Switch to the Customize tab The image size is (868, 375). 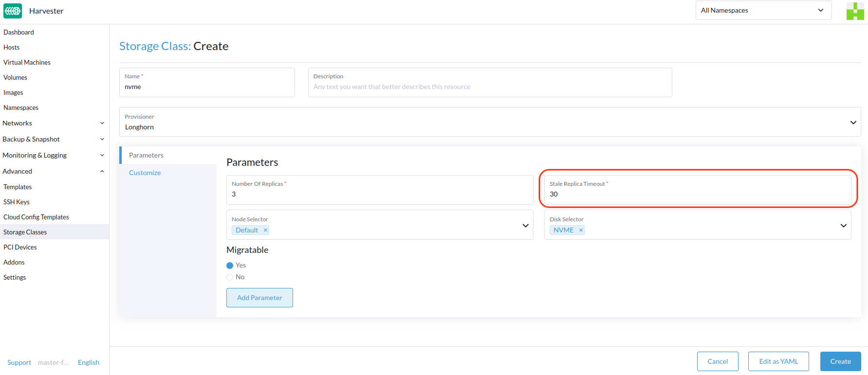point(168,173)
